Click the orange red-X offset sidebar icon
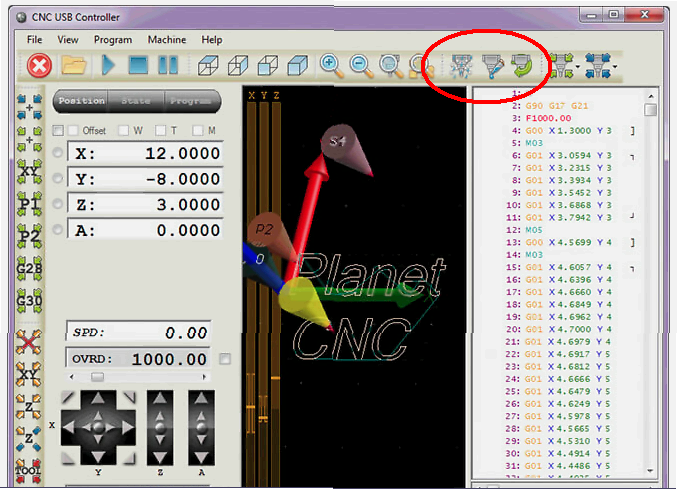Screen dimensions: 677x489 (29, 342)
